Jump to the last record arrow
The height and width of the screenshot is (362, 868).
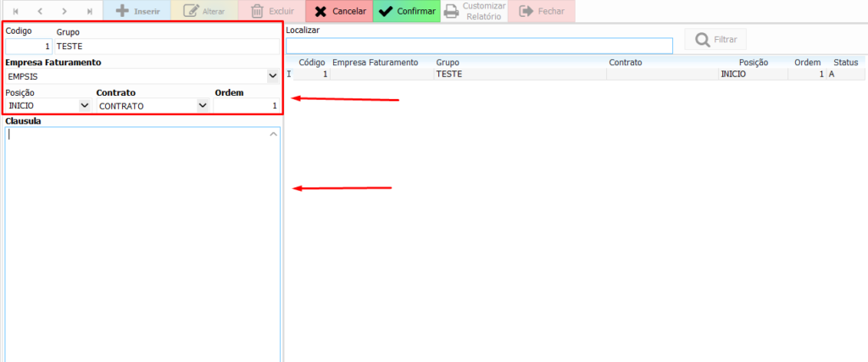(90, 11)
